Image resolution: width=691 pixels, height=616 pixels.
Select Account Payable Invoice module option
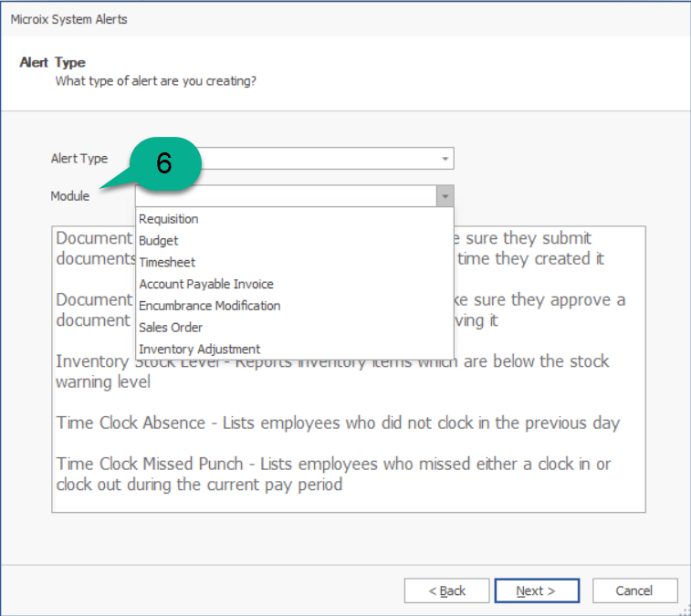pyautogui.click(x=206, y=284)
